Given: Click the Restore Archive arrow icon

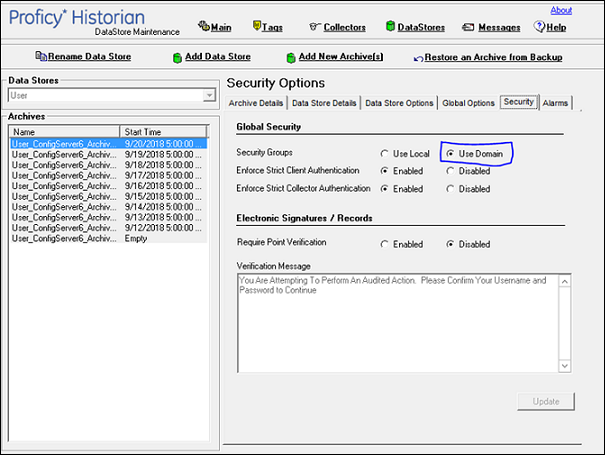Looking at the screenshot, I should click(418, 59).
